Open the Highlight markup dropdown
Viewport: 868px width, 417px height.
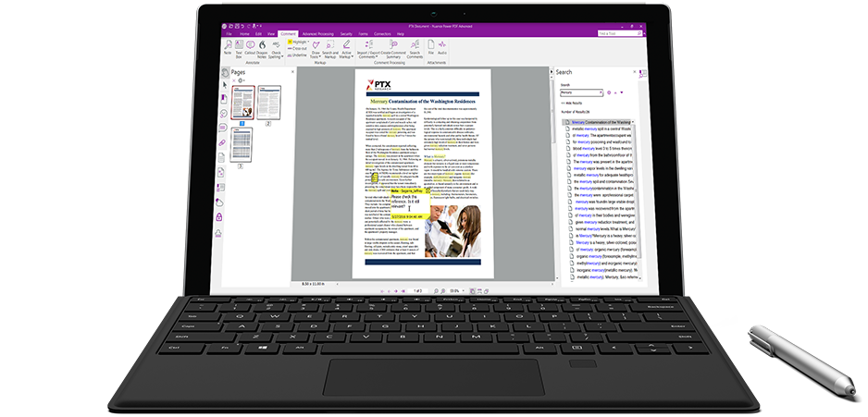(x=297, y=42)
